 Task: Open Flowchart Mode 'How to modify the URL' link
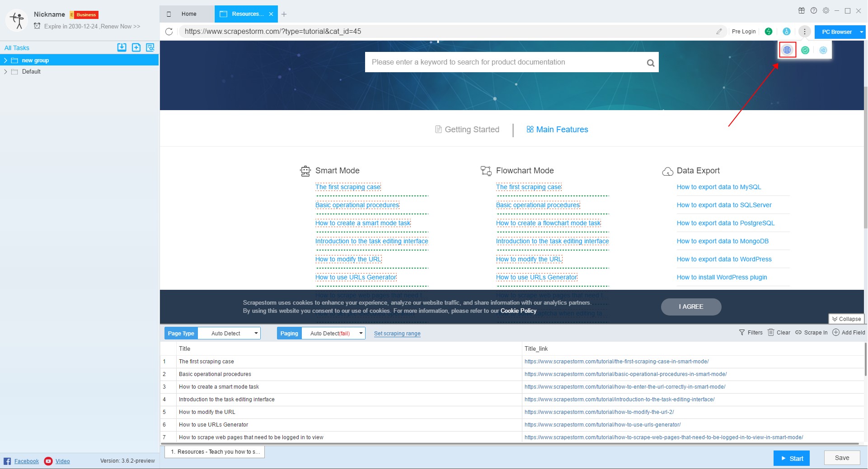(x=529, y=259)
